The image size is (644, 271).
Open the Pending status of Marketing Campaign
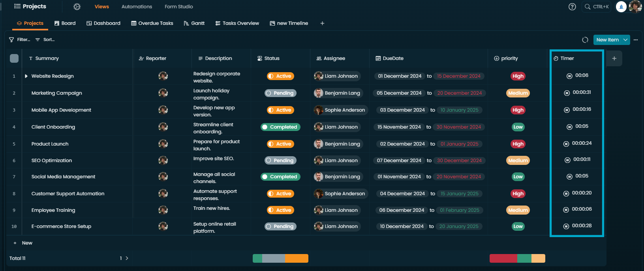coord(280,93)
